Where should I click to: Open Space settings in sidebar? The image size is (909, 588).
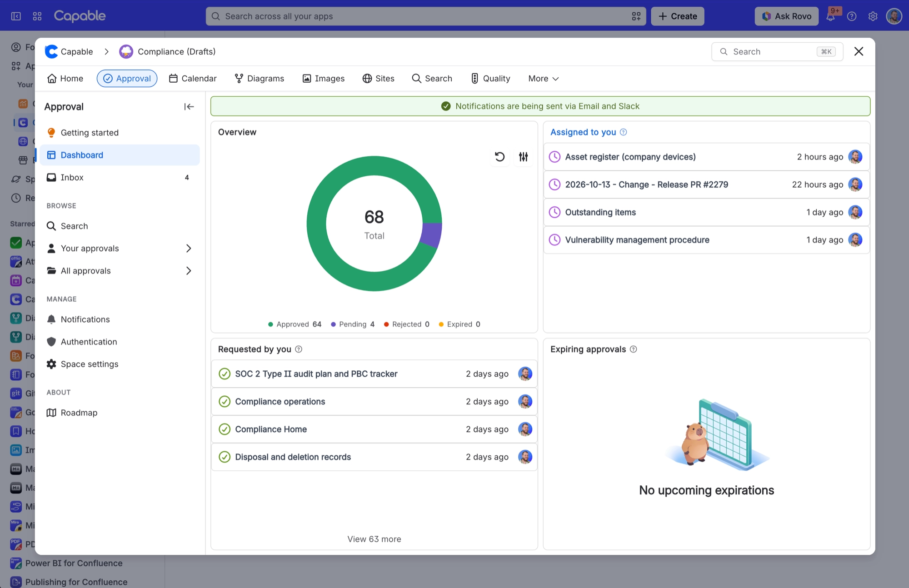pyautogui.click(x=120, y=364)
